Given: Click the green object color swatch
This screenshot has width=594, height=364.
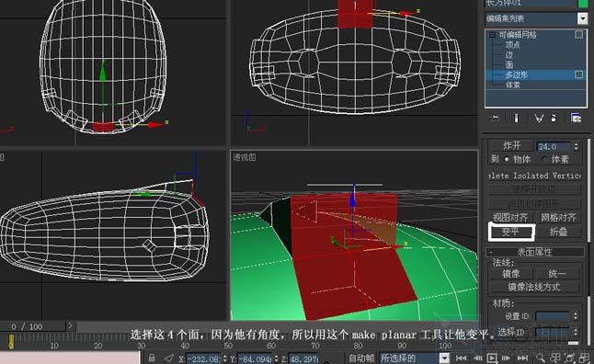Looking at the screenshot, I should point(583,4).
